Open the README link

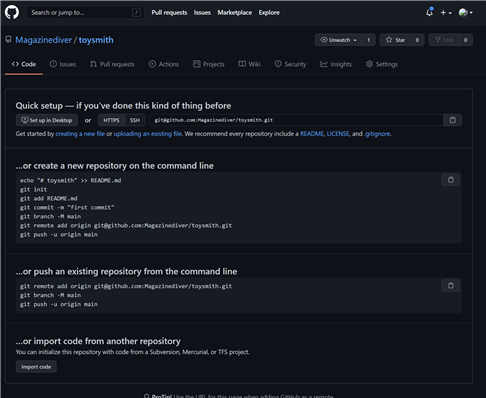(312, 134)
